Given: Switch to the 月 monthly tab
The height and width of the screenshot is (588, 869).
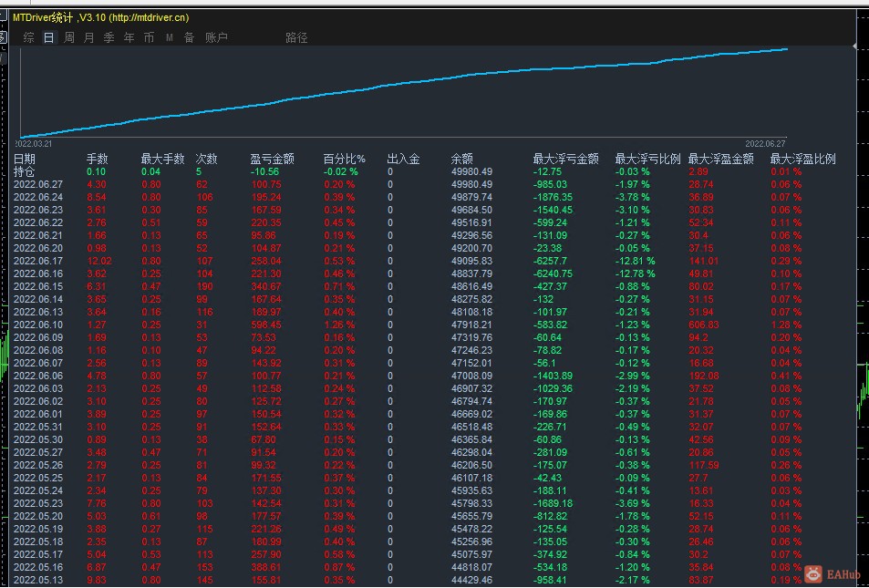Looking at the screenshot, I should tap(88, 37).
